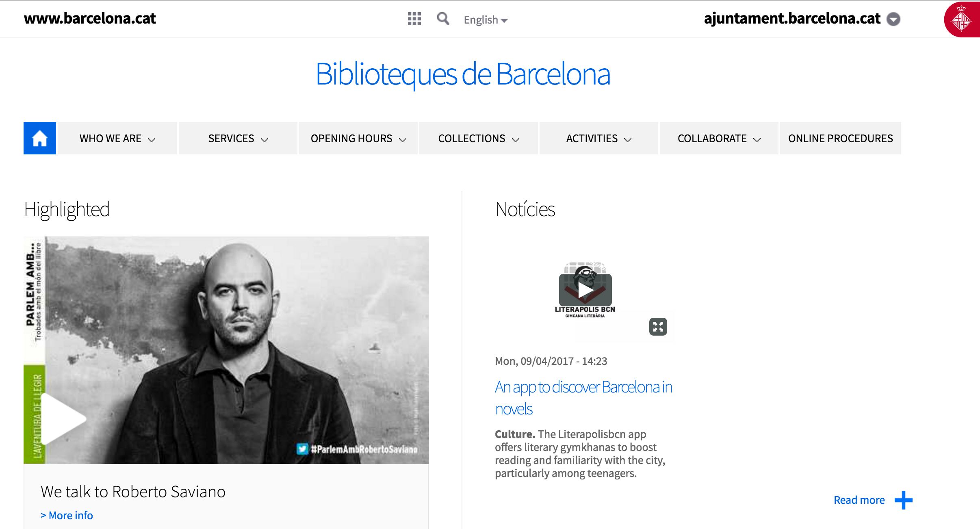Play the Roberto Saviano video
980x529 pixels.
(x=63, y=418)
